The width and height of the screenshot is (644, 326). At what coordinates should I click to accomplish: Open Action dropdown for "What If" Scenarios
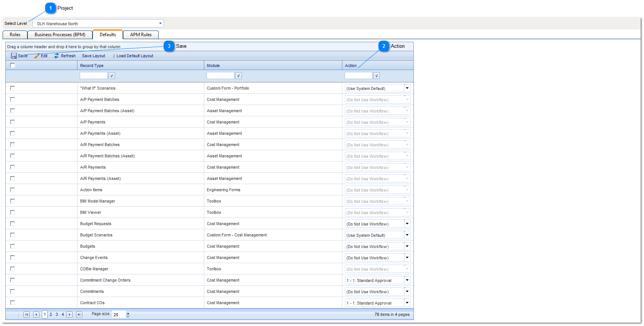coord(407,88)
